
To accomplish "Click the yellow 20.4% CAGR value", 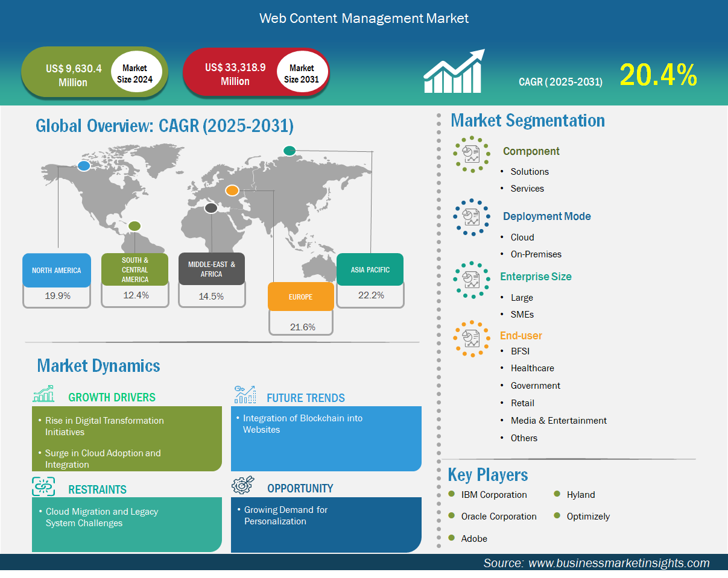I will [658, 75].
